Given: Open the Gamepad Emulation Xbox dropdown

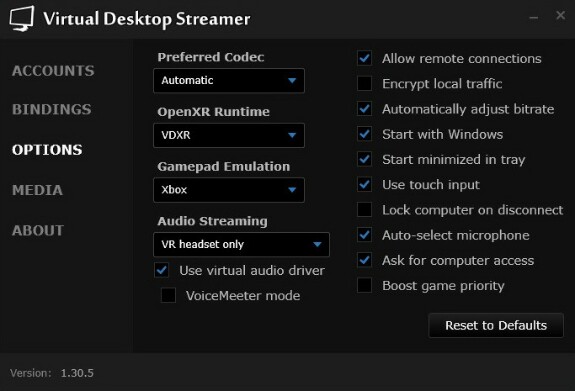Looking at the screenshot, I should pos(229,190).
